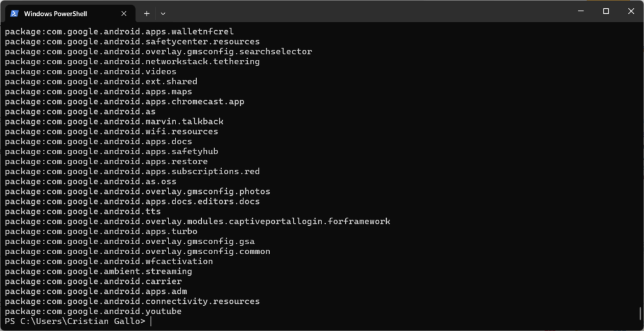
Task: Open a new tab with plus button
Action: tap(147, 13)
